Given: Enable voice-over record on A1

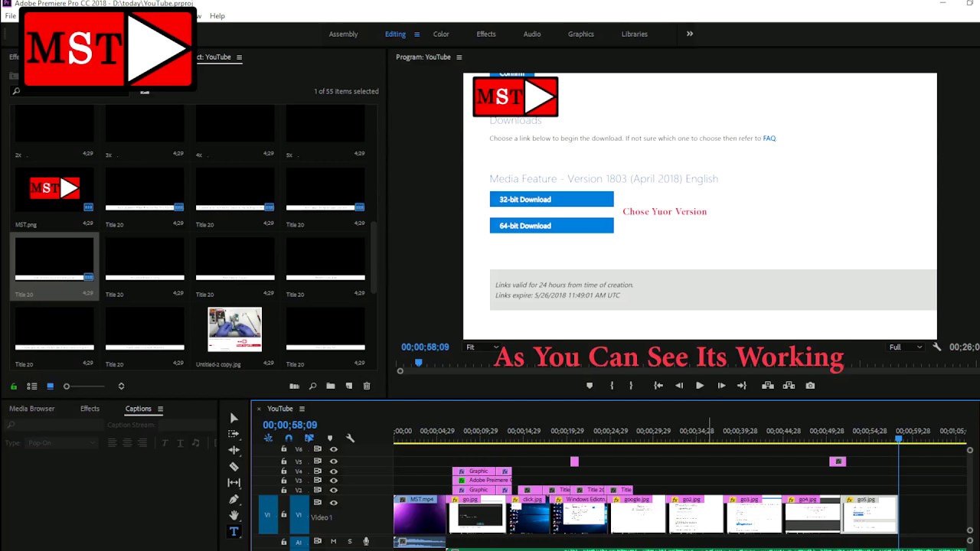Looking at the screenshot, I should (x=366, y=542).
